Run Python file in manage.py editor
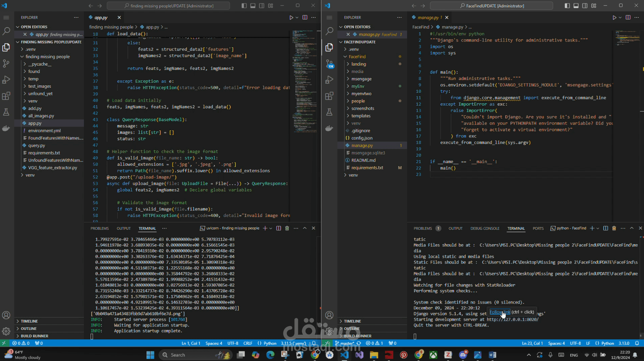 tap(614, 17)
